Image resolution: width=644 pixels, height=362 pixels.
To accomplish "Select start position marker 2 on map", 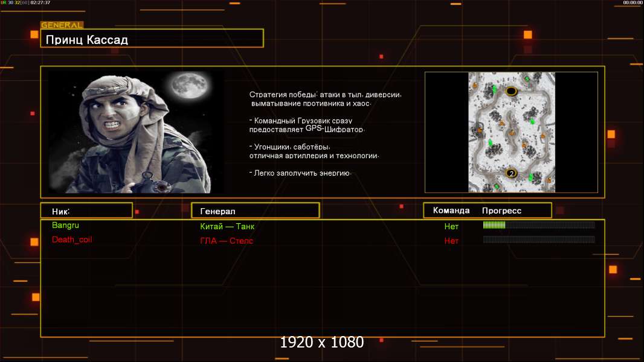I will click(511, 173).
